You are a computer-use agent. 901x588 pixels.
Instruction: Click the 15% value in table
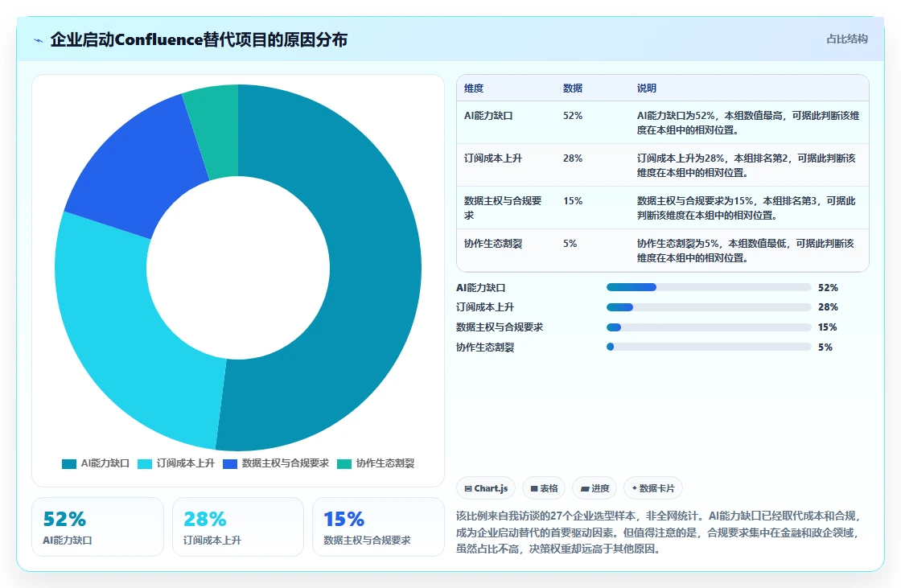tap(573, 200)
